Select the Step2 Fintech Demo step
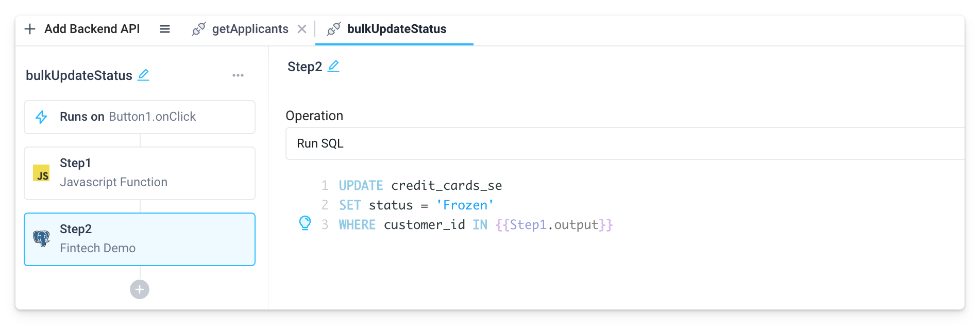Image resolution: width=980 pixels, height=325 pixels. point(139,239)
